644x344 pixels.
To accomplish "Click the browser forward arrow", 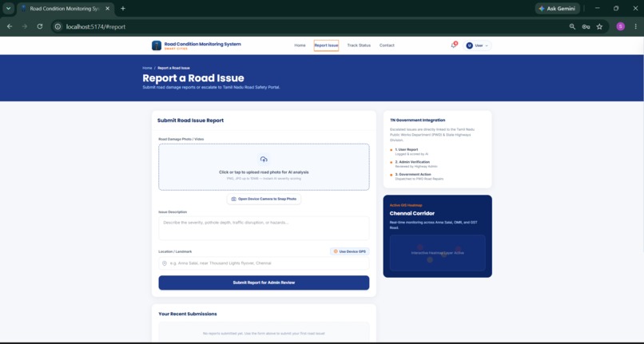I will 25,26.
